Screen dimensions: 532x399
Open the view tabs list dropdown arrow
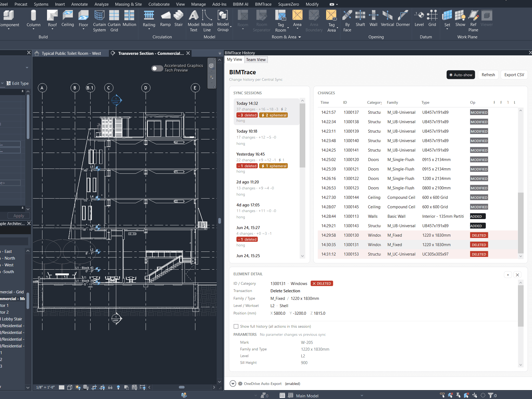pos(220,53)
